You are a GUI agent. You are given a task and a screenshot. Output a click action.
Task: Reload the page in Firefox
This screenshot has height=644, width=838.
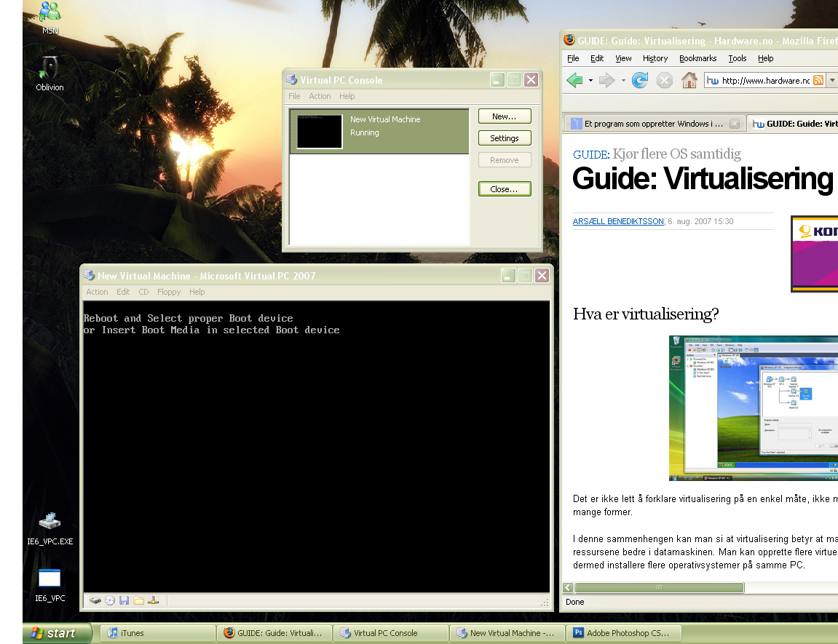point(639,81)
